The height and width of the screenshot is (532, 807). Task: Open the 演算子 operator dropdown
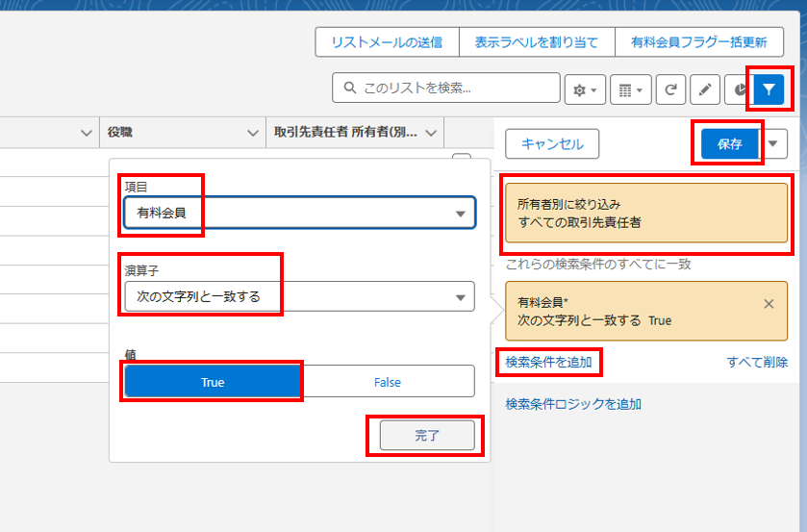pyautogui.click(x=299, y=296)
